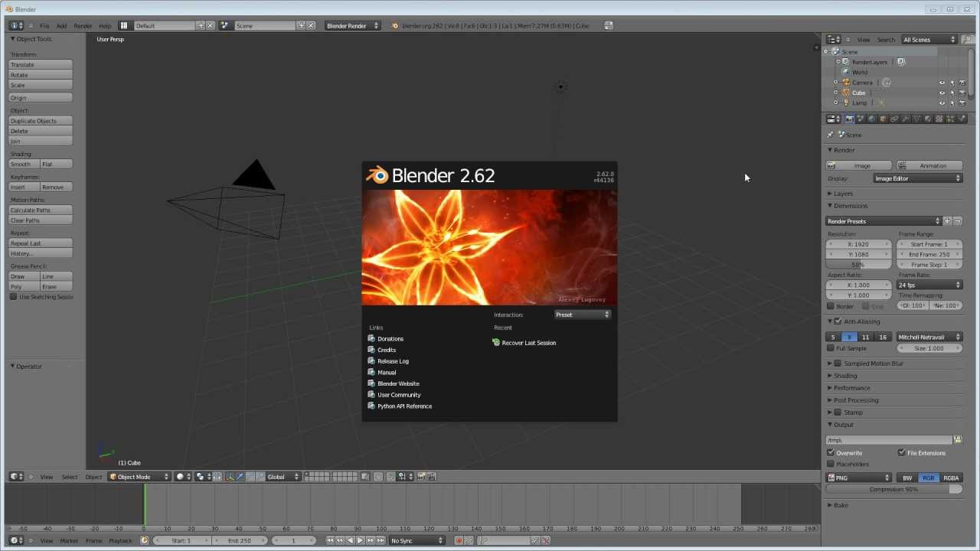Adjust the Compression 90% slider
Image resolution: width=980 pixels, height=551 pixels.
tap(894, 489)
